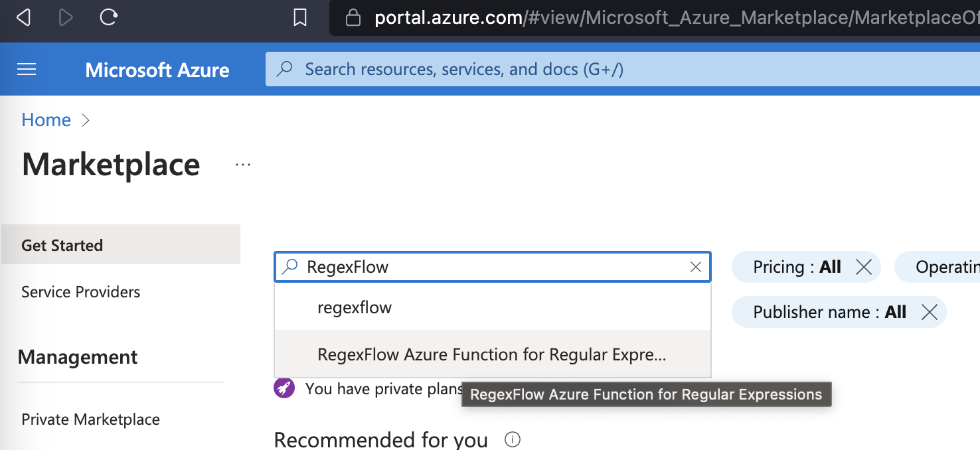This screenshot has width=980, height=450.
Task: Choose RegexFlow Azure Function for Regular Expressions suggestion
Action: pyautogui.click(x=491, y=354)
